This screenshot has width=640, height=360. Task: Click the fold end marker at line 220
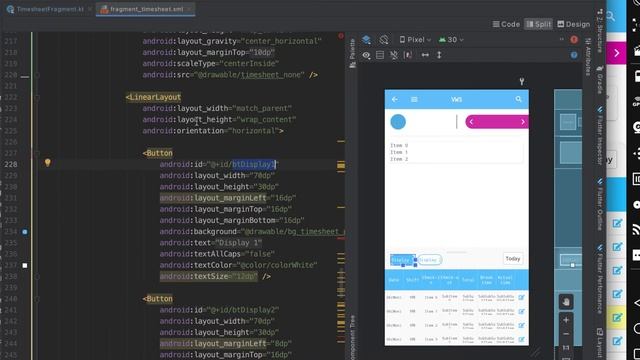(37, 75)
